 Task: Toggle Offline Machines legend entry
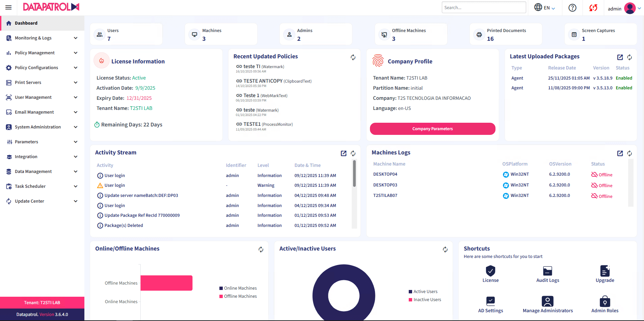click(238, 296)
